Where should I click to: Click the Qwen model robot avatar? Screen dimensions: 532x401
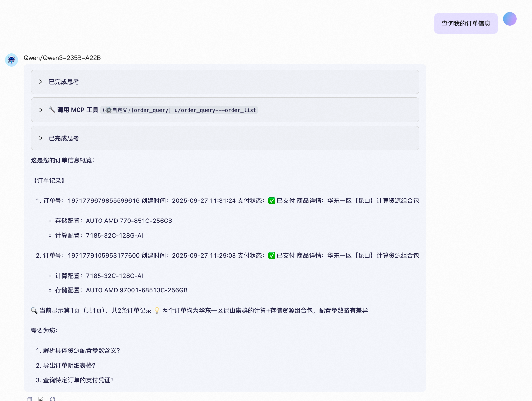[11, 60]
